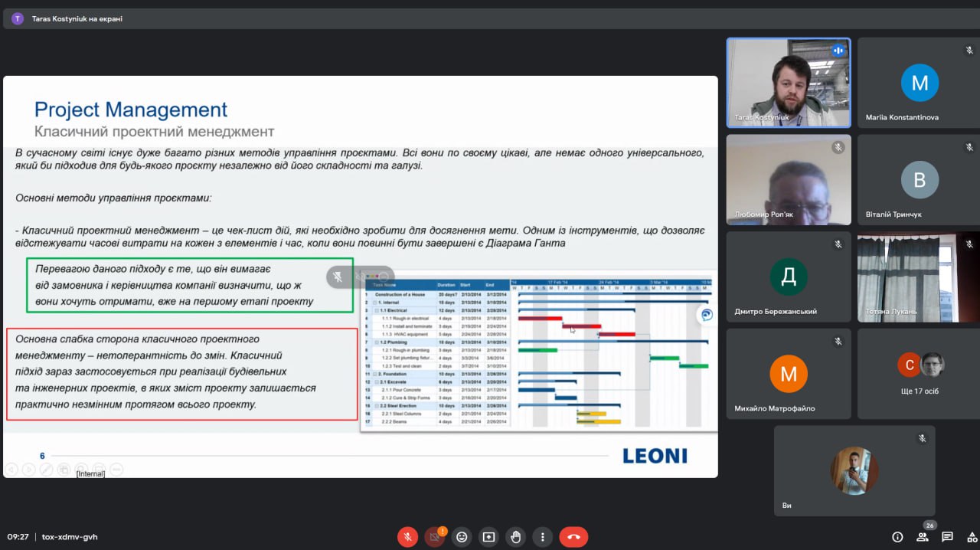Unmute the microphone in the bottom toolbar

click(407, 537)
